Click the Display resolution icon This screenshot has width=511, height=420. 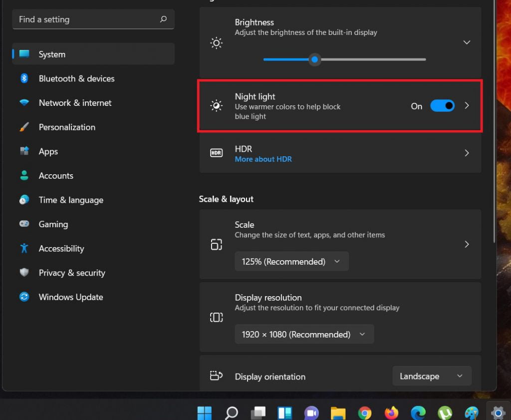[x=217, y=317]
